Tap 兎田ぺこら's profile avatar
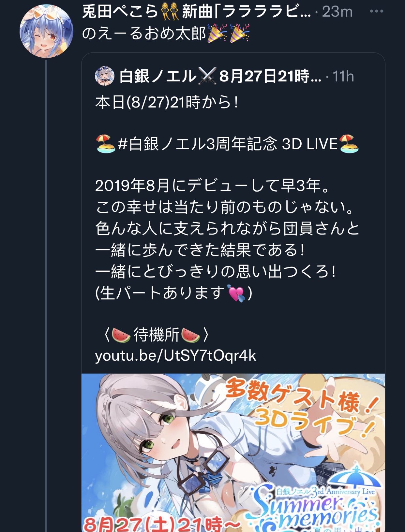Screen dimensions: 405x532 pos(46,31)
